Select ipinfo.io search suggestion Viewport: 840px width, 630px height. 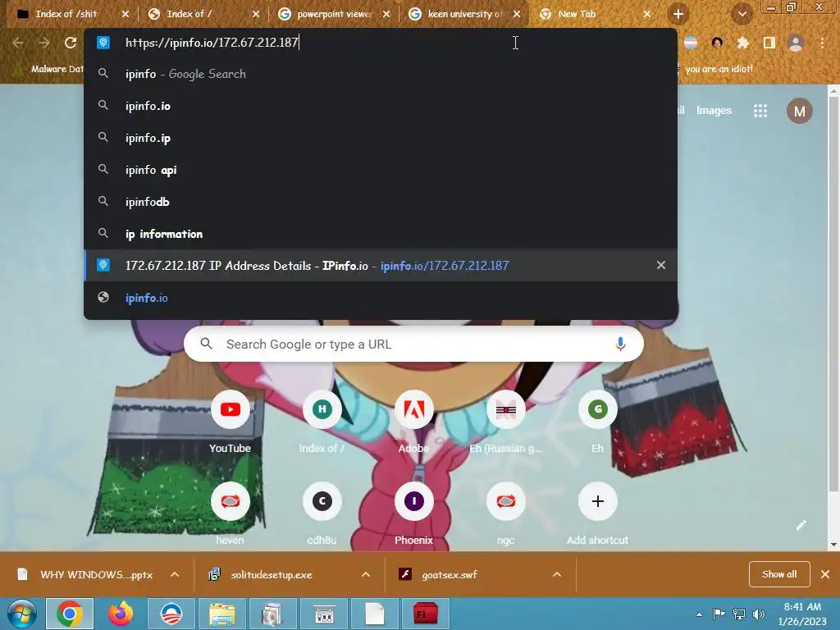coord(381,106)
